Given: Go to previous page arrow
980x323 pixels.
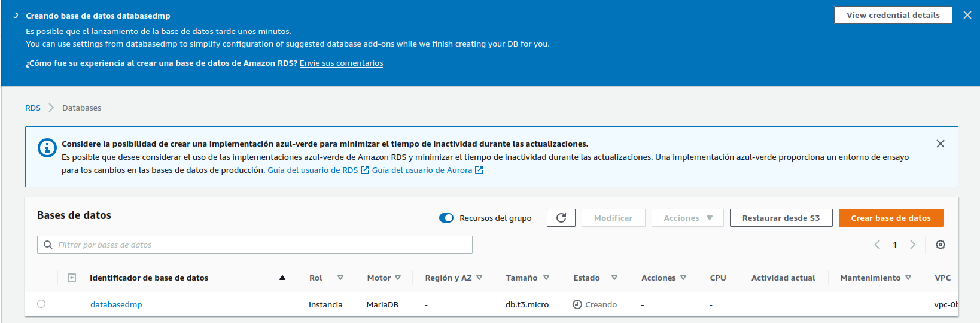Looking at the screenshot, I should [877, 245].
